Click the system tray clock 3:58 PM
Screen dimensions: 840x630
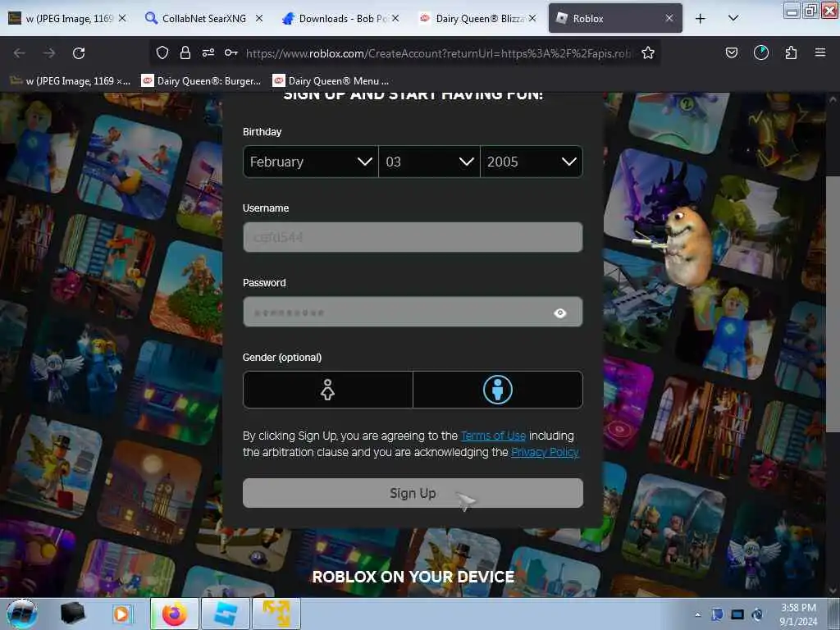(798, 614)
